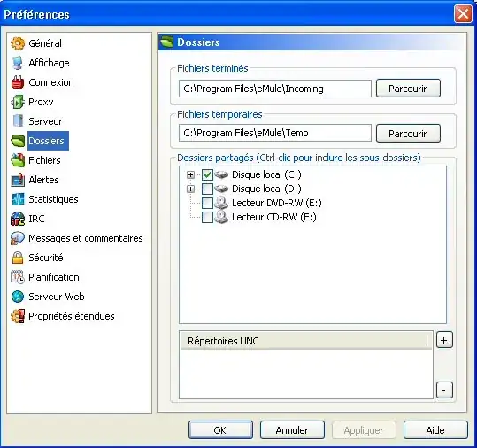477x448 pixels.
Task: Open the IRC settings page
Action: click(x=36, y=219)
